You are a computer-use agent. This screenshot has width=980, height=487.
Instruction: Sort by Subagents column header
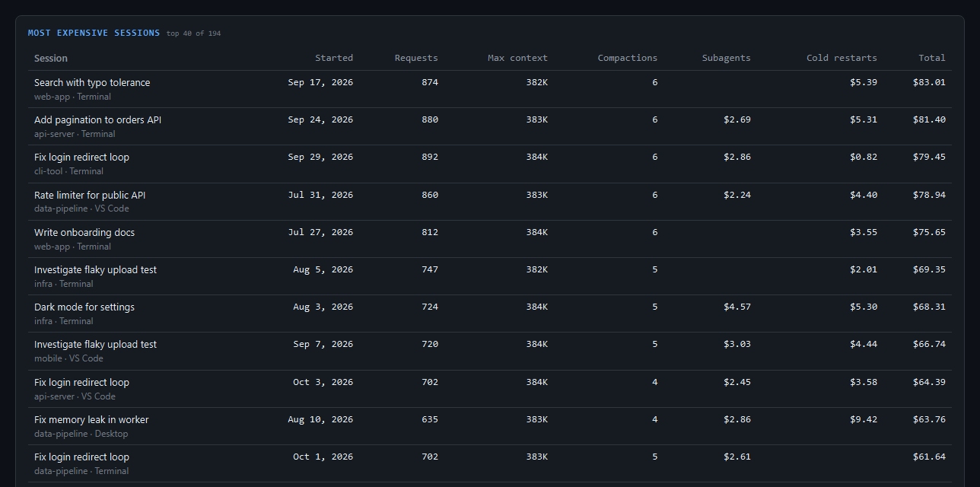pyautogui.click(x=726, y=58)
